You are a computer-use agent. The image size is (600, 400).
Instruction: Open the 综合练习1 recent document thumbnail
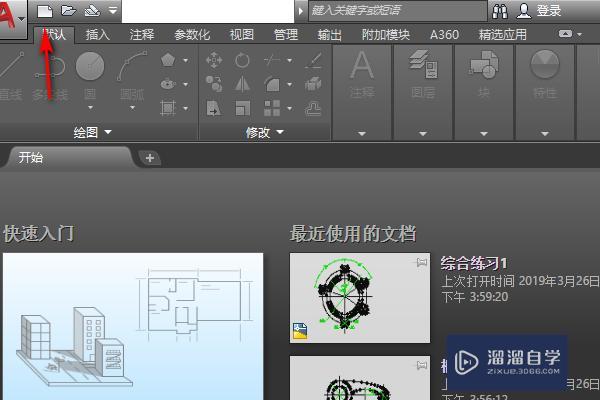click(360, 298)
